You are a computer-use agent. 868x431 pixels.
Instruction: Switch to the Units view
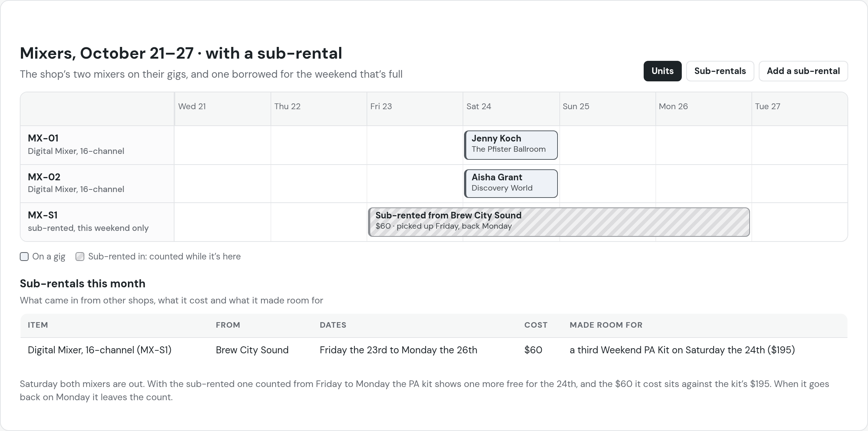(x=662, y=71)
